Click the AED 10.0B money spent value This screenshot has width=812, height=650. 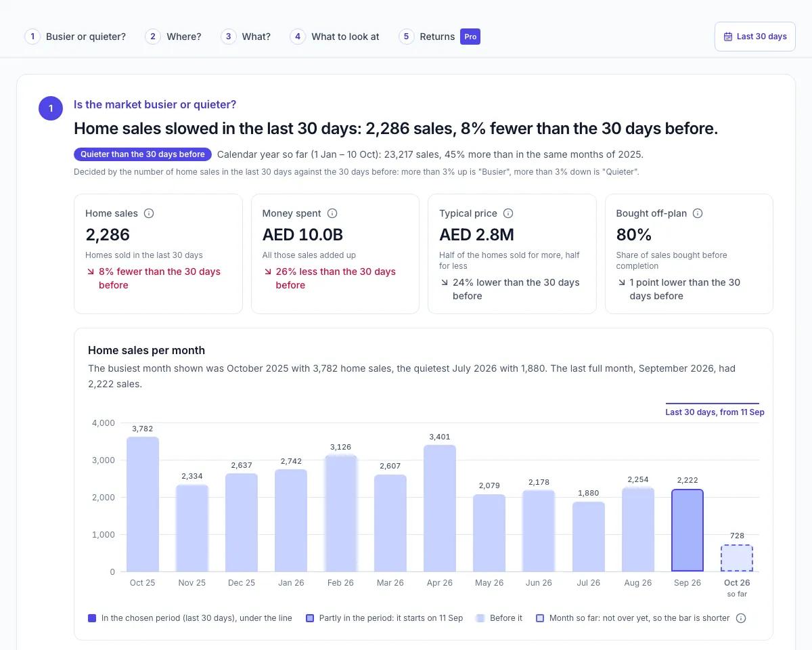[x=302, y=235]
